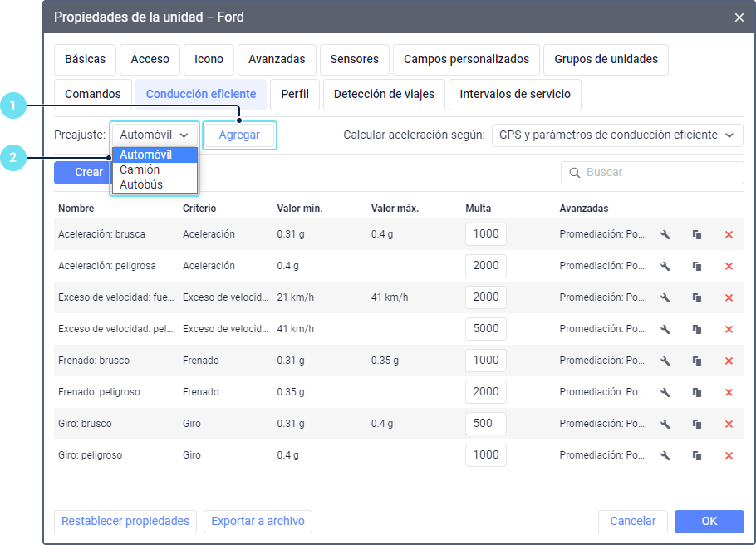Open wrench settings for Aceleración: peligrosa
The width and height of the screenshot is (756, 545).
[665, 266]
